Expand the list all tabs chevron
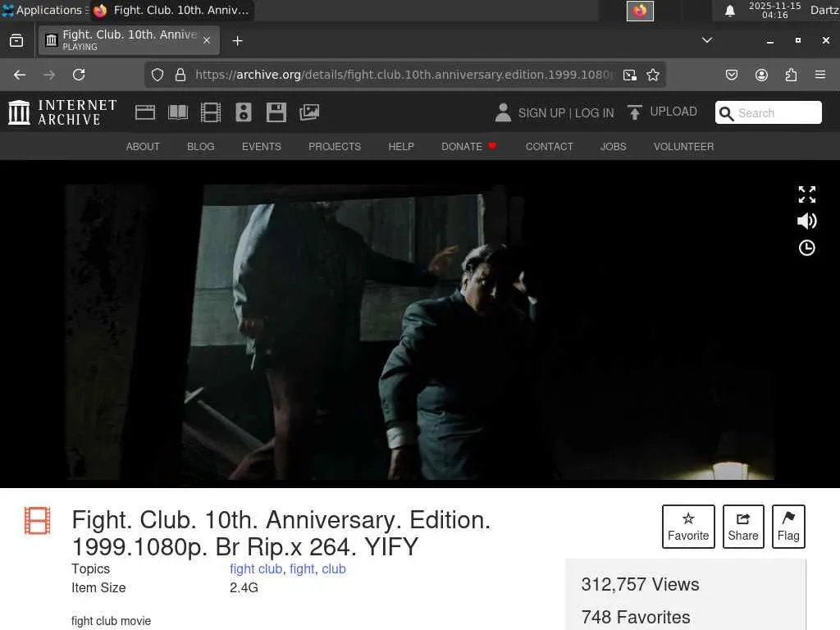The width and height of the screenshot is (840, 630). coord(707,40)
